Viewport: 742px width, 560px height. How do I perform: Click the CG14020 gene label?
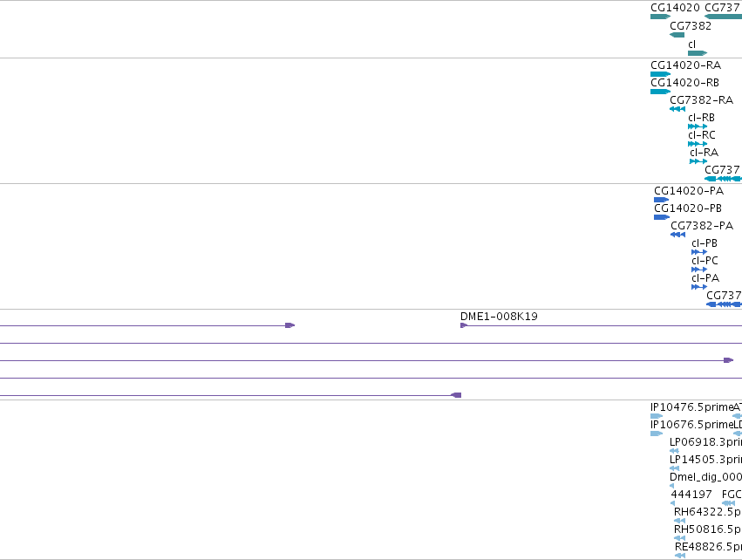click(675, 8)
